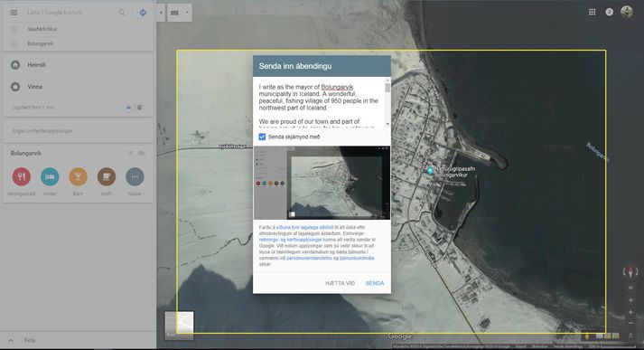Choose the Vinna label
644x350 pixels.
click(35, 87)
